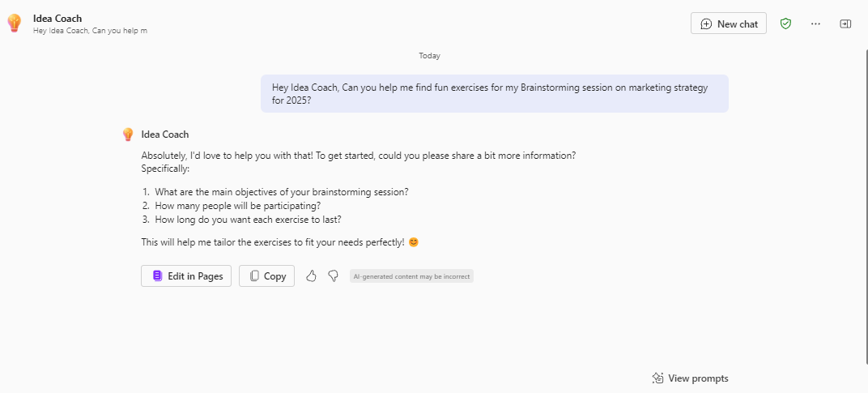Click the lightbulb avatar beside the response
Viewport: 868px width, 393px height.
point(128,135)
